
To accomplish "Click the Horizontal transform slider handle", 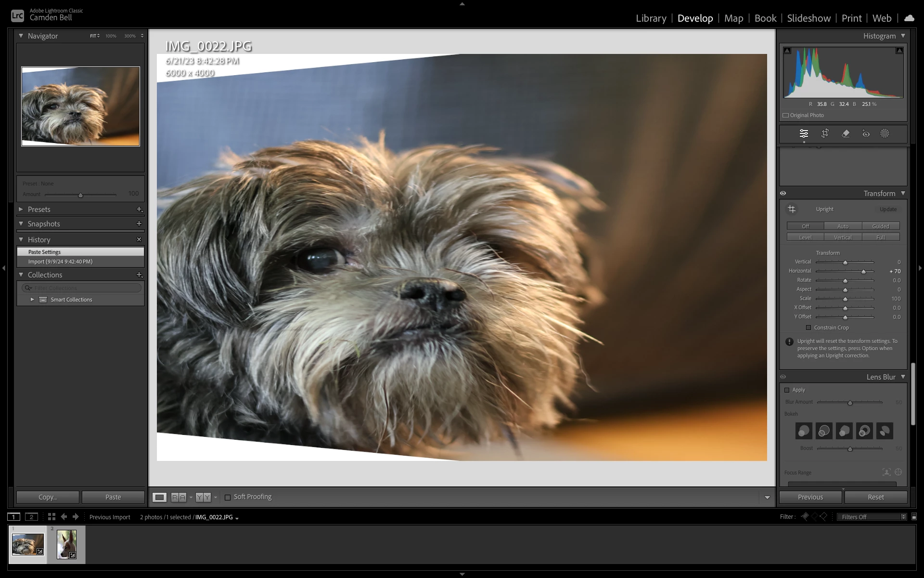I will pos(863,272).
